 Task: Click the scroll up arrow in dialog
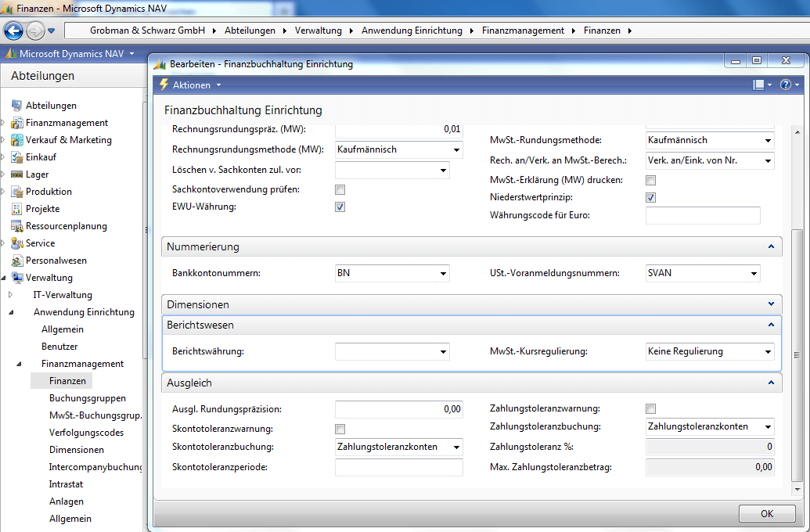(x=797, y=132)
